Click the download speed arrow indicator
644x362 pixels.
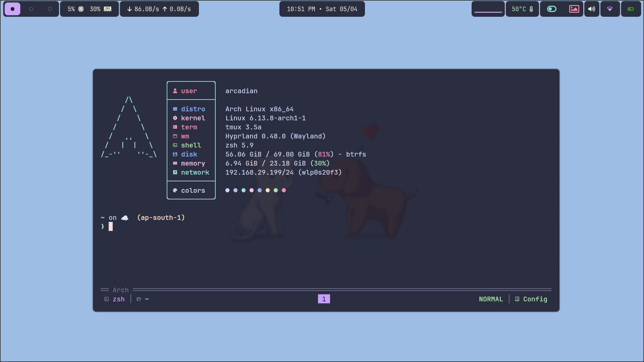(x=129, y=9)
